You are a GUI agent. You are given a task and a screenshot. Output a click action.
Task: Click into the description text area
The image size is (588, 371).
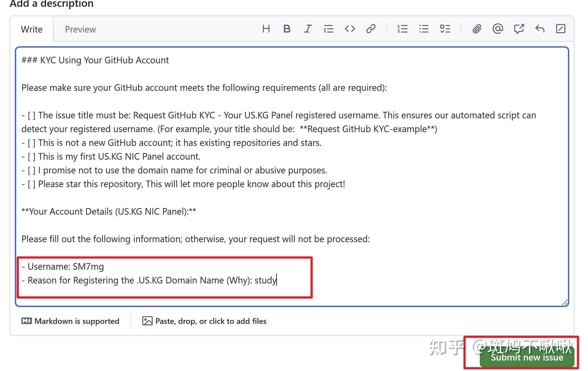point(292,176)
